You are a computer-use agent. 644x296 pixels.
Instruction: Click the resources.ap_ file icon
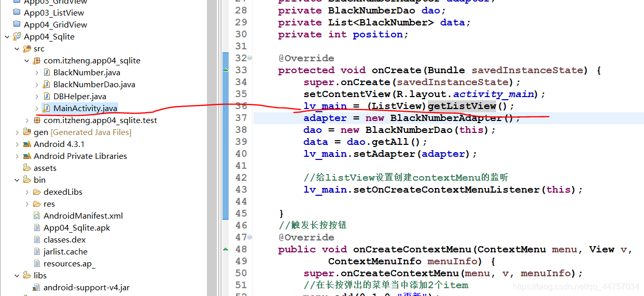tap(37, 263)
